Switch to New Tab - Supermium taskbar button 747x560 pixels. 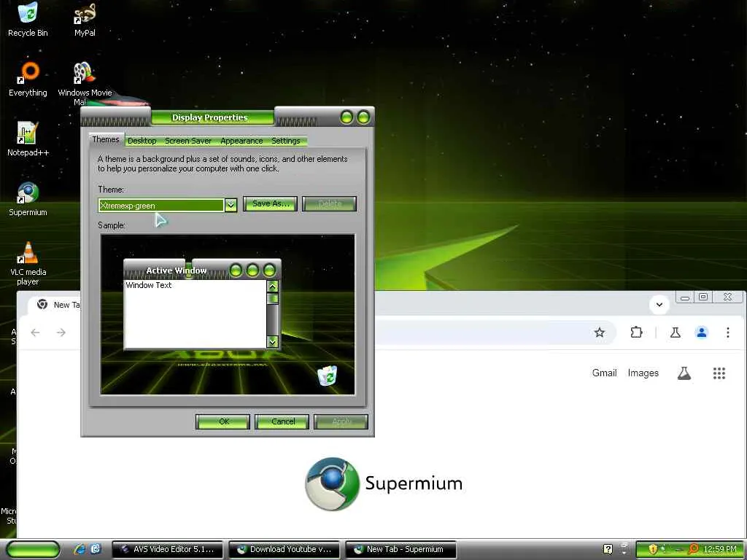pos(400,550)
